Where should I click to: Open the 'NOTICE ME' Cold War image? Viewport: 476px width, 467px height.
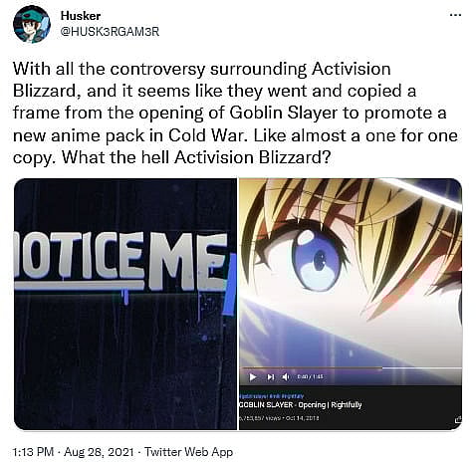pos(125,304)
